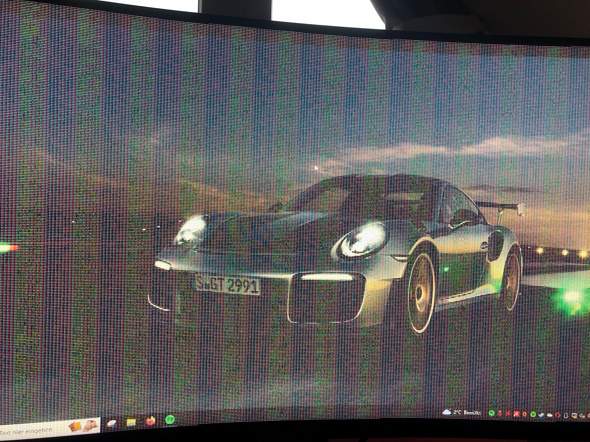Open the green Spotify icon pinned beside Firefox
The image size is (590, 442).
coord(170,419)
